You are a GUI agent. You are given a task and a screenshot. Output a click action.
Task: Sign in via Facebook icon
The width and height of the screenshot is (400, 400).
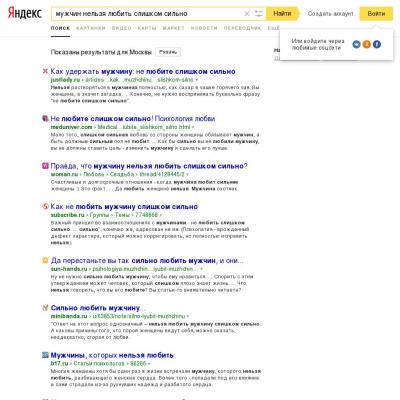coord(377,44)
